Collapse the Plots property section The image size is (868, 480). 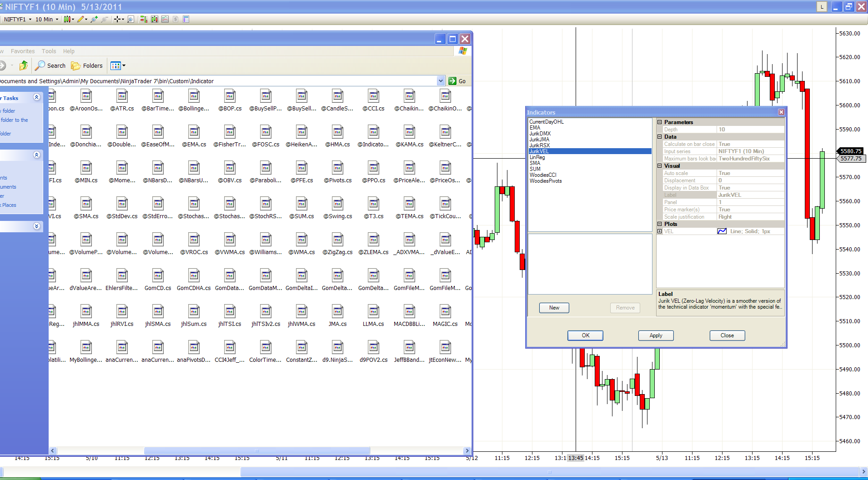point(660,224)
